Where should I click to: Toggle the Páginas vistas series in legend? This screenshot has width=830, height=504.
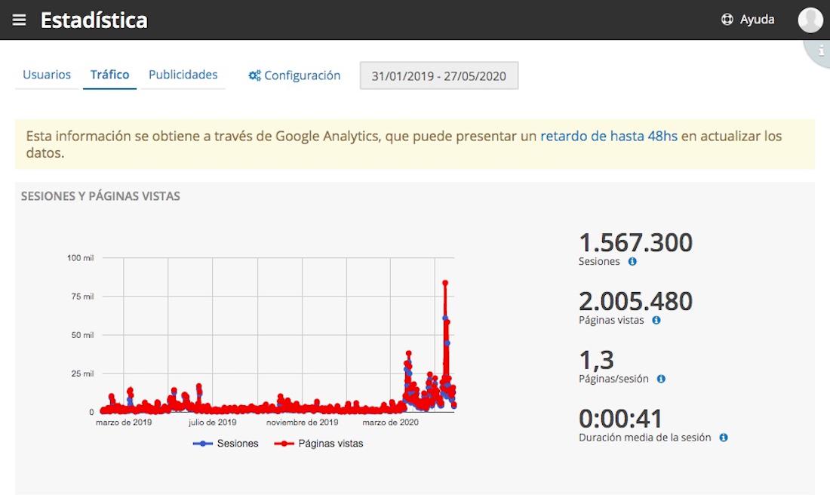(318, 444)
